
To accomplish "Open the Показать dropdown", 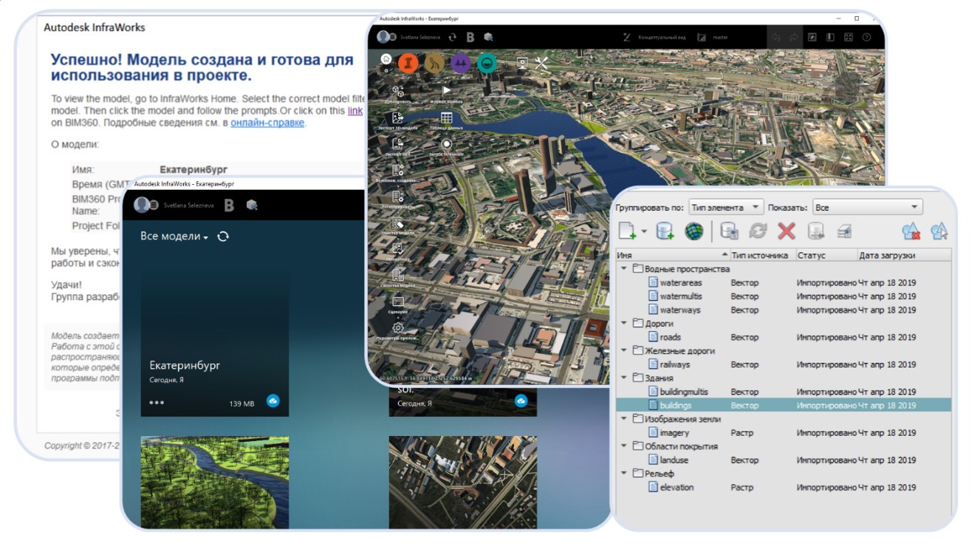I will pyautogui.click(x=867, y=208).
